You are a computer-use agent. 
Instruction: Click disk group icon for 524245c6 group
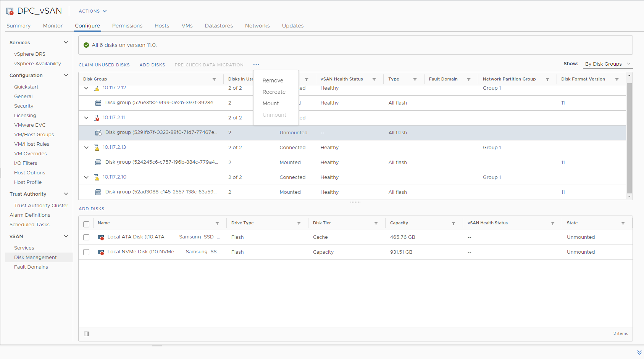[98, 162]
